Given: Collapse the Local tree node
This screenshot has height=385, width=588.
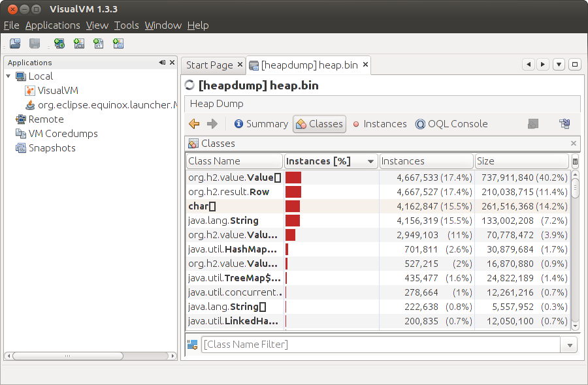Looking at the screenshot, I should click(8, 76).
